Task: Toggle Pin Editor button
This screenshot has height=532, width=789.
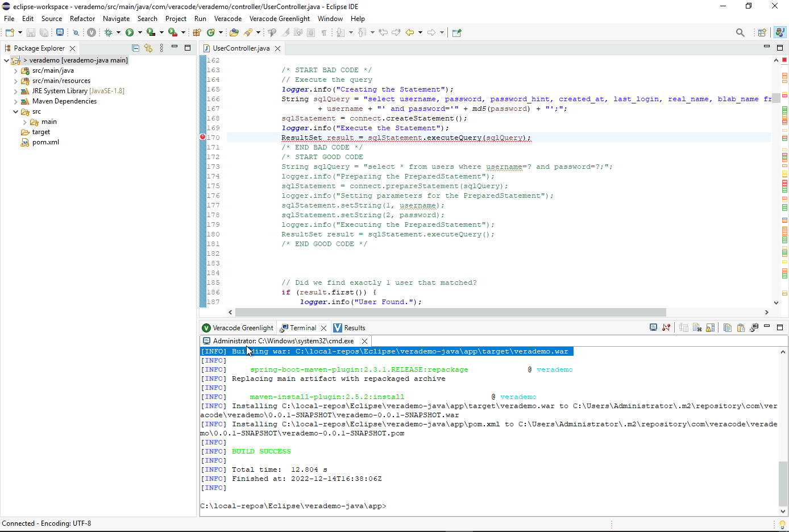Action: tap(456, 32)
